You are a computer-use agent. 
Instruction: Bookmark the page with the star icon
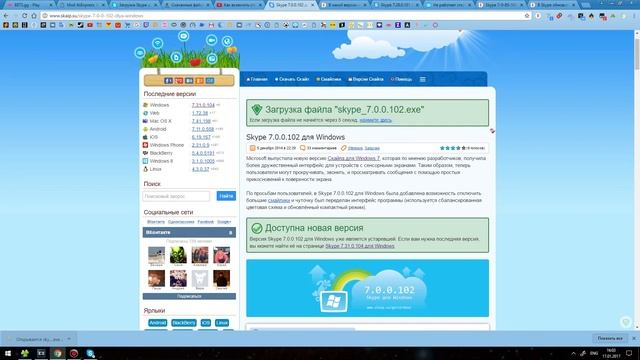click(x=527, y=16)
